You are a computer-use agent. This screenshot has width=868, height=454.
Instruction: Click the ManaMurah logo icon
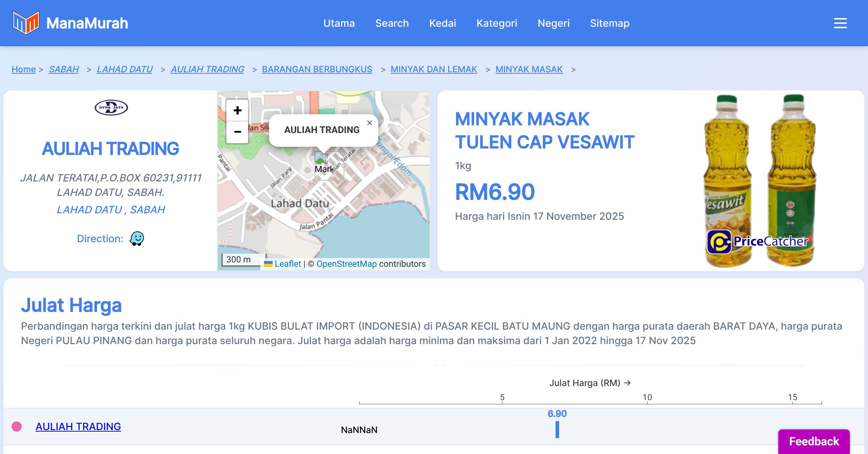[x=26, y=23]
